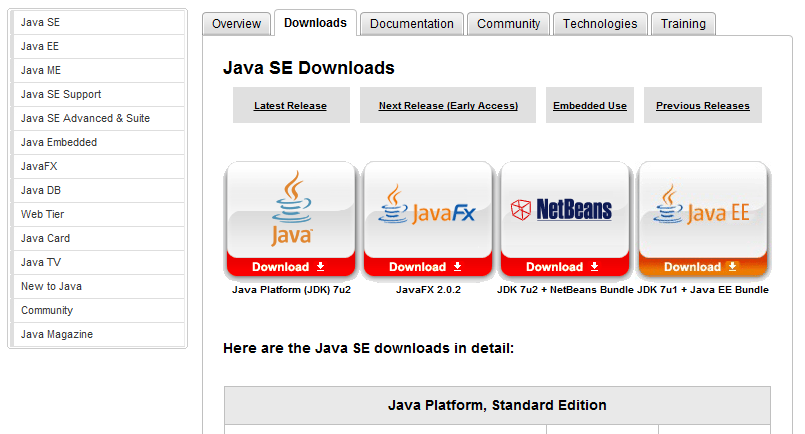Open Java Card sidebar item

(x=99, y=239)
